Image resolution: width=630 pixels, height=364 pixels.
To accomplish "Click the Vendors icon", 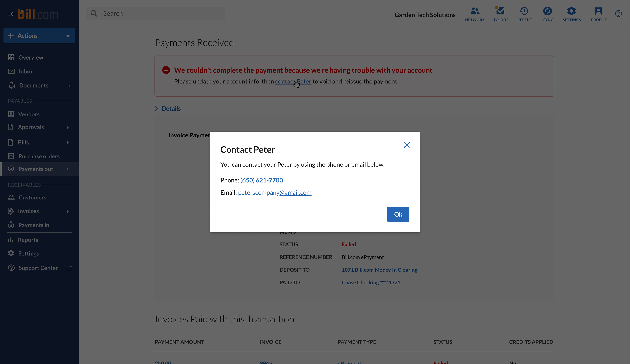I will pyautogui.click(x=11, y=114).
